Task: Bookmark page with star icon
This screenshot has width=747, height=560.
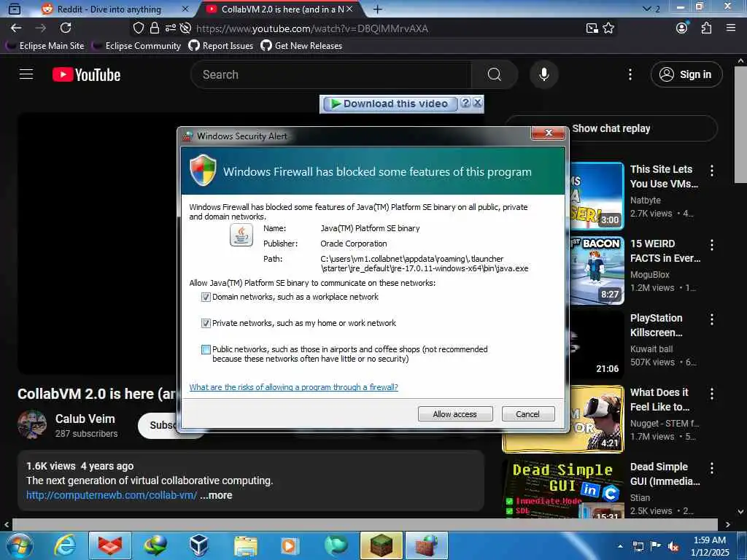Action: tap(608, 28)
